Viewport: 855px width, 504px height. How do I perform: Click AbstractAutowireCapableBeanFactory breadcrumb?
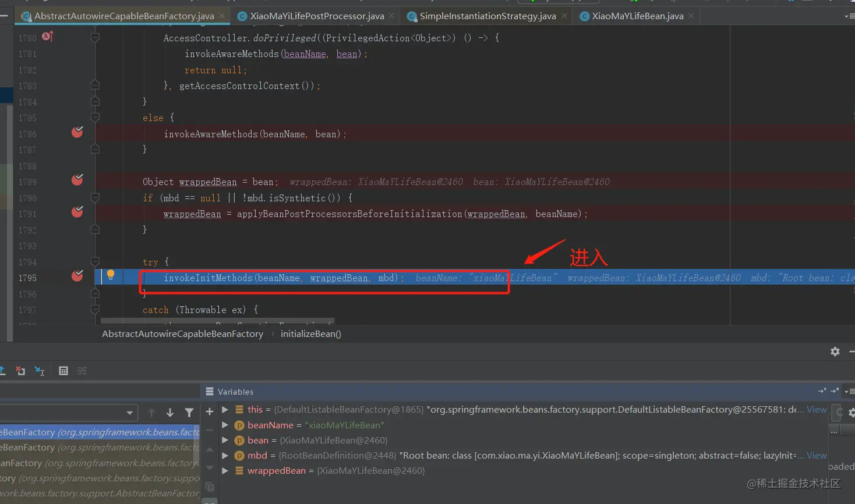[x=182, y=334]
